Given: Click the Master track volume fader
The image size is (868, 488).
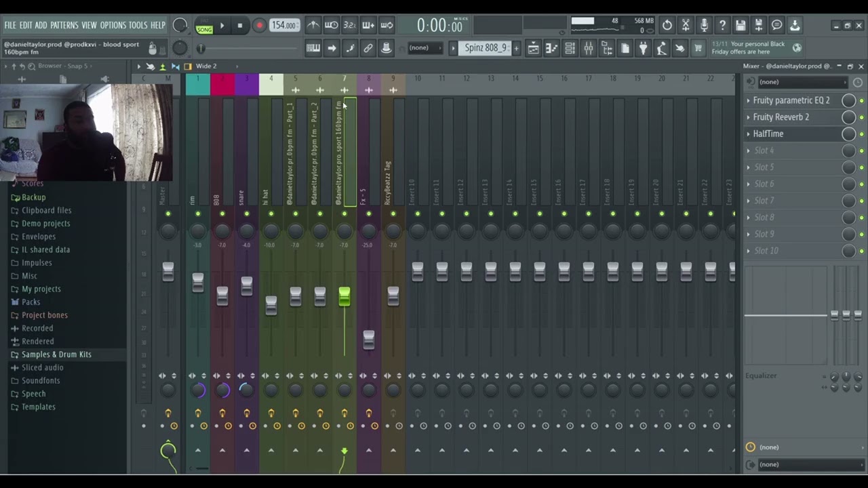Looking at the screenshot, I should point(168,272).
